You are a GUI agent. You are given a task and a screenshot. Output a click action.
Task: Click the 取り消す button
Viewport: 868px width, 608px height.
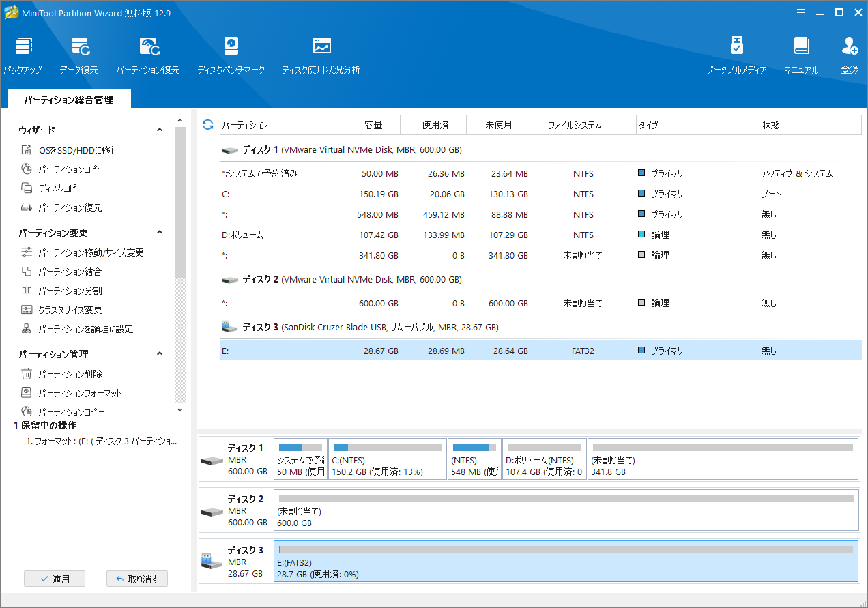(x=137, y=579)
